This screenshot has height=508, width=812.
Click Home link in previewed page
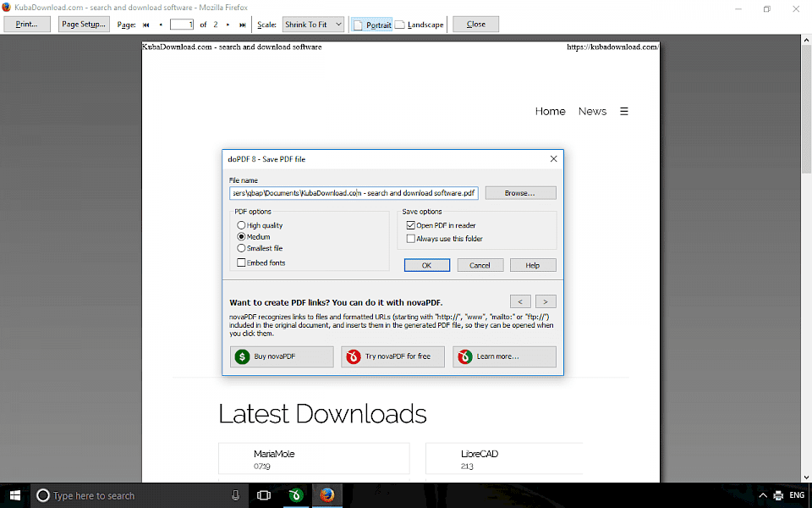point(550,111)
